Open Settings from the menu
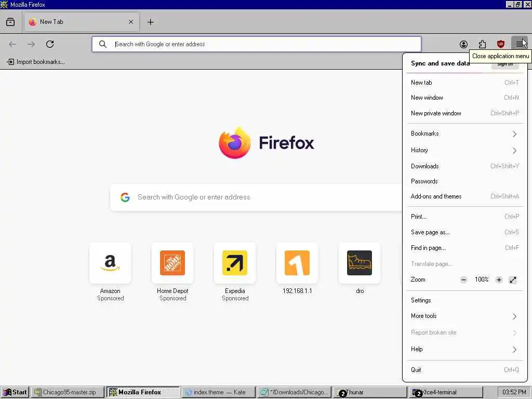 tap(465, 300)
